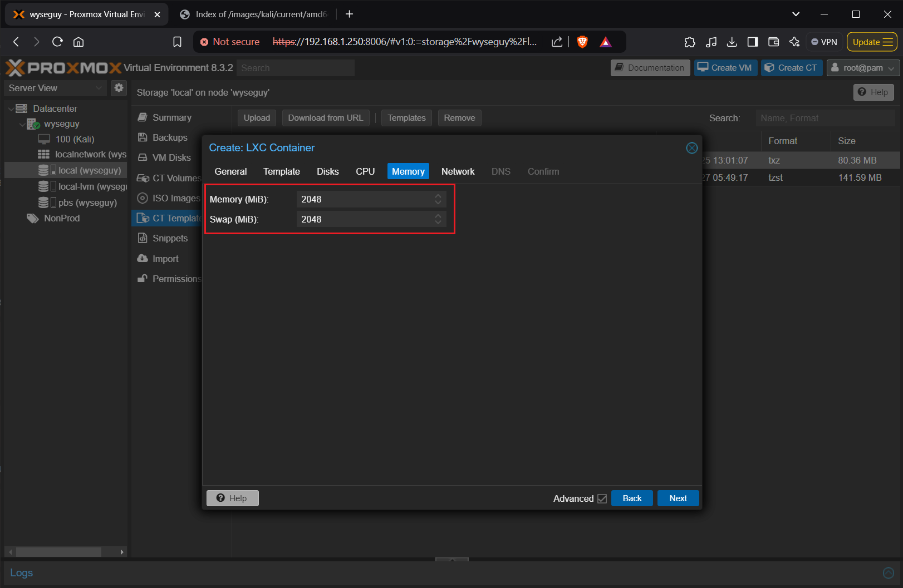Open the media playlist music icon
This screenshot has height=588, width=903.
click(711, 42)
